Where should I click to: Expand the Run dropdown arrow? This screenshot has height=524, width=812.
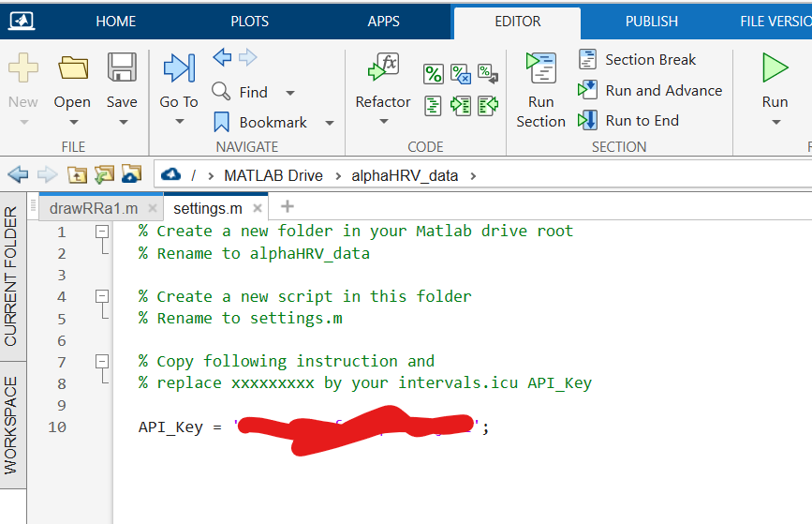(775, 122)
